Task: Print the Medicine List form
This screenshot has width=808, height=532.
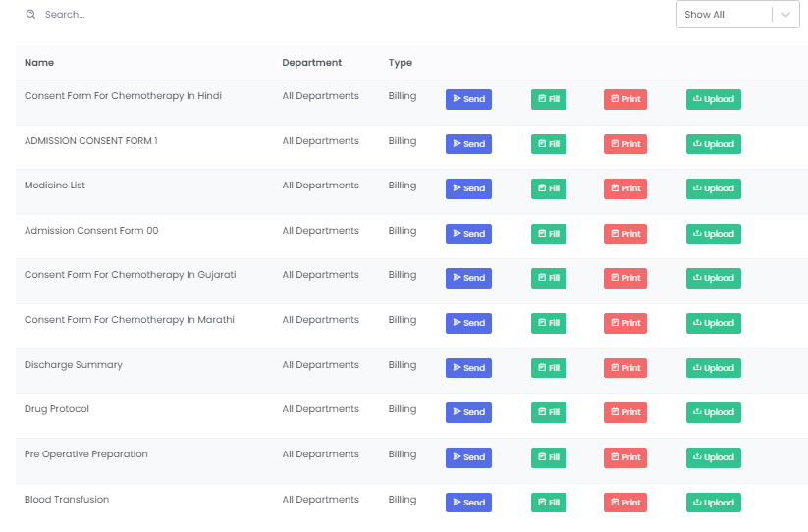Action: click(625, 188)
